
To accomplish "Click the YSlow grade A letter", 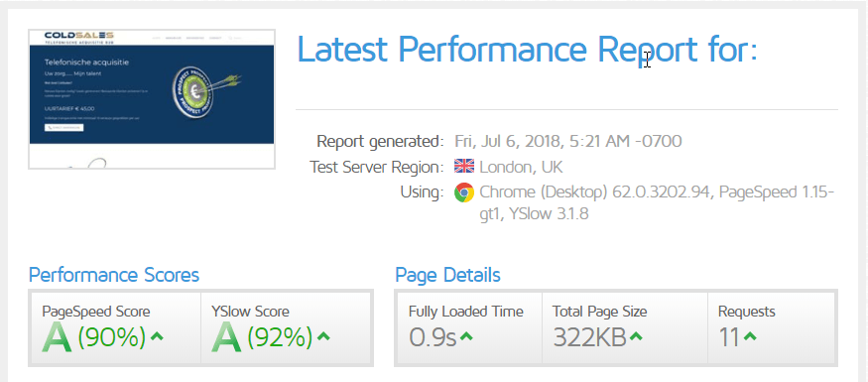I will 226,337.
